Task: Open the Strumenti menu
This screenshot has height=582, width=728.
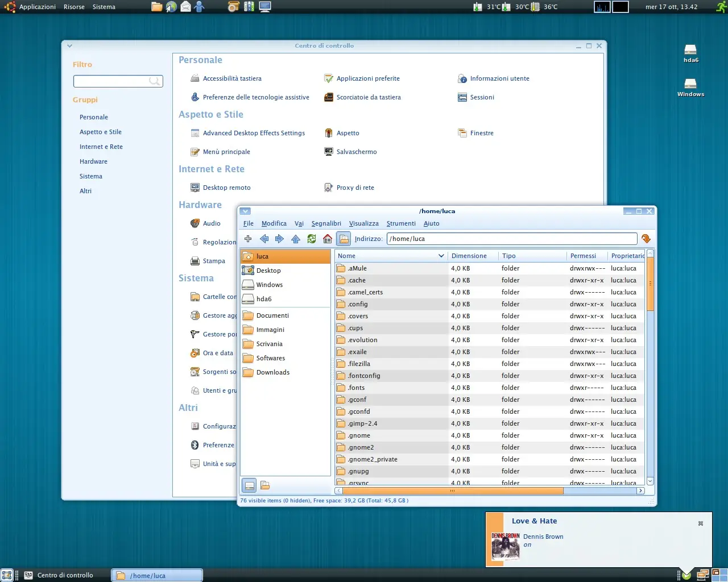Action: [401, 223]
